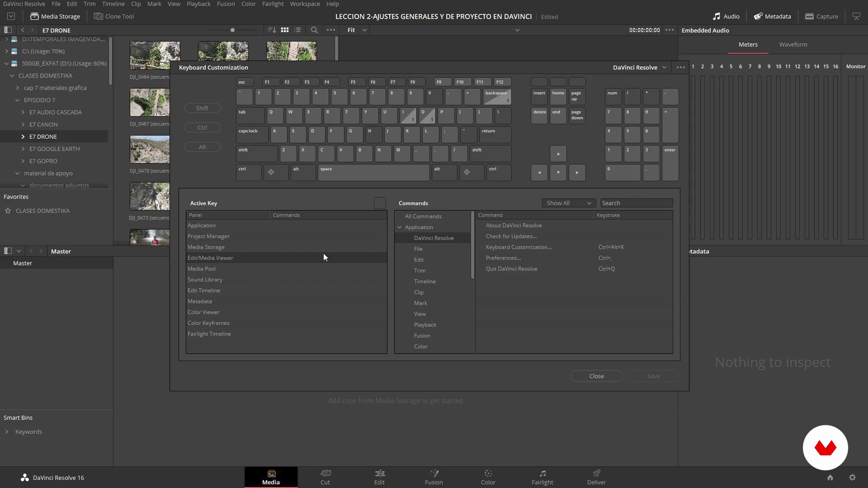Image resolution: width=868 pixels, height=488 pixels.
Task: Open the Media page
Action: pyautogui.click(x=271, y=477)
